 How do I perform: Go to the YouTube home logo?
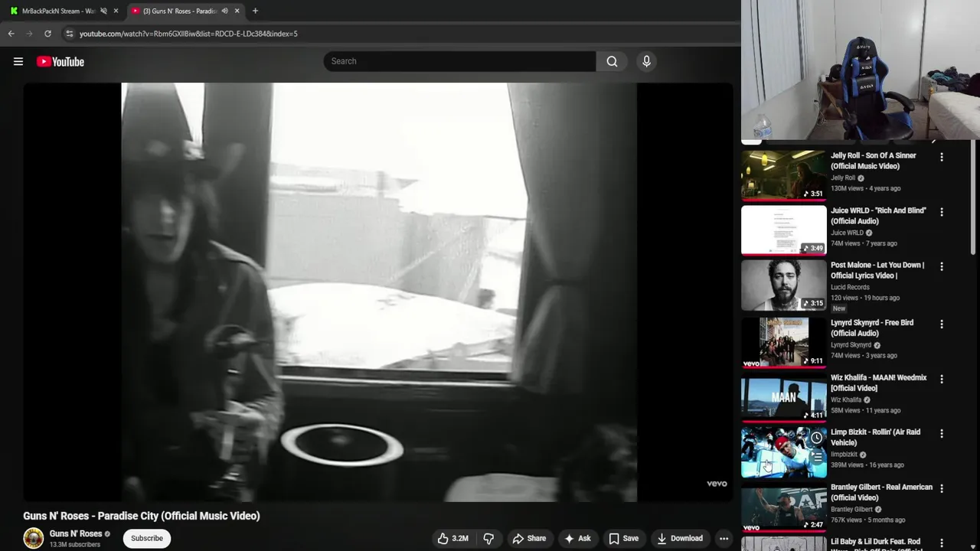[x=60, y=61]
